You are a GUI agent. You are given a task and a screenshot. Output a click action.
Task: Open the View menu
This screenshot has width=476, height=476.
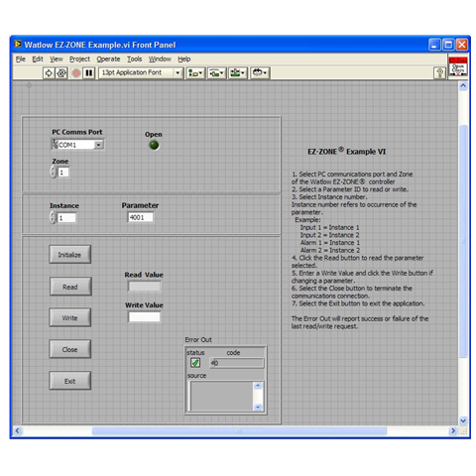coord(57,59)
